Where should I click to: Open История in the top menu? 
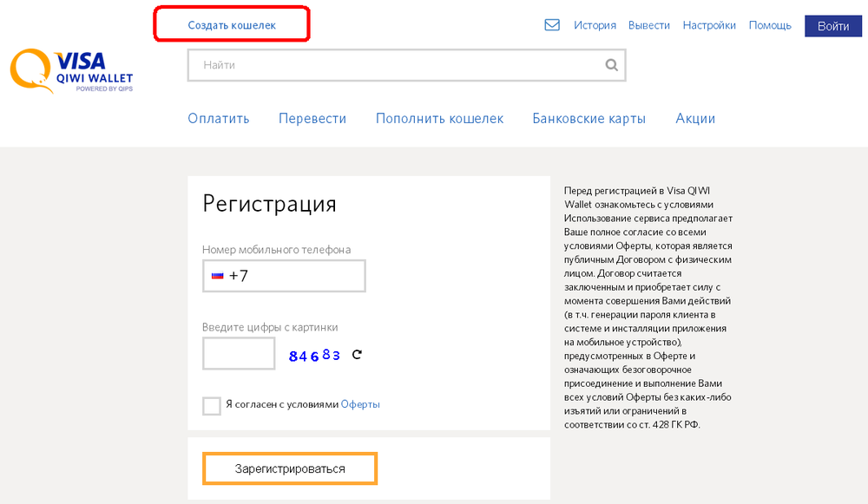pos(595,25)
